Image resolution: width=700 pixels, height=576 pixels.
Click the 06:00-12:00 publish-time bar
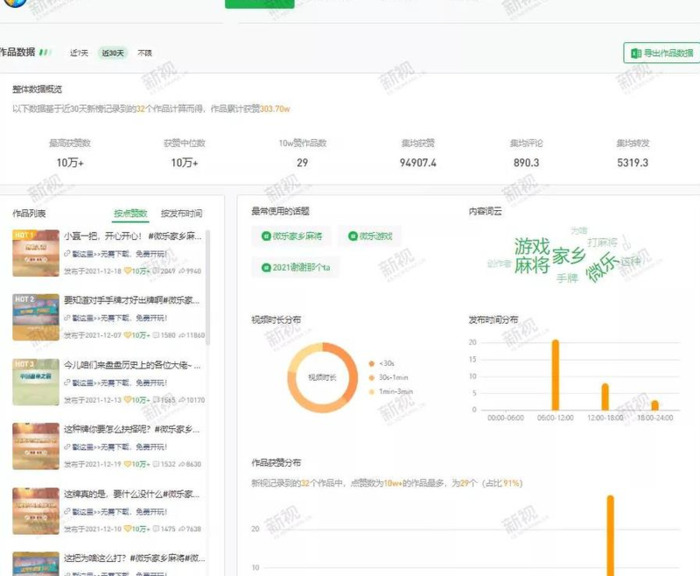555,375
